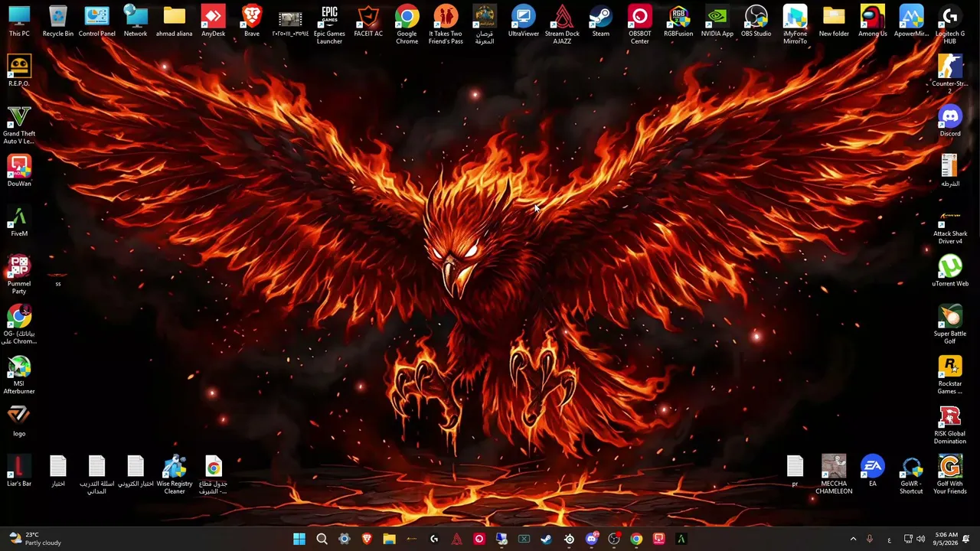This screenshot has width=980, height=551.
Task: Select the Brave browser desktop shortcut
Action: [x=252, y=21]
